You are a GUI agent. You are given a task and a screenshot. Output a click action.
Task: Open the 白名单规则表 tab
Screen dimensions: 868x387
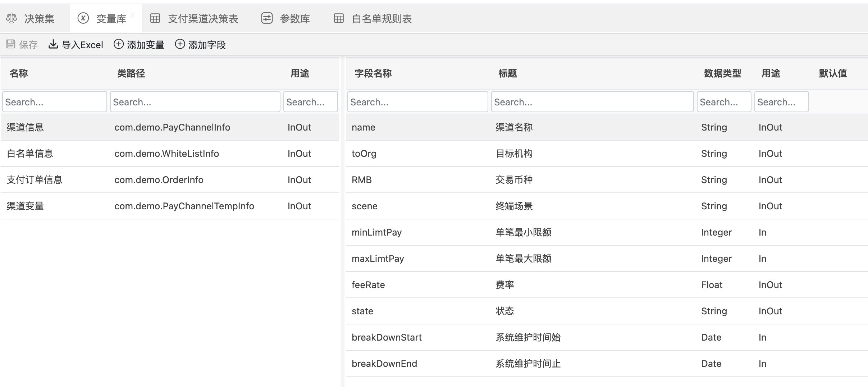pos(382,19)
